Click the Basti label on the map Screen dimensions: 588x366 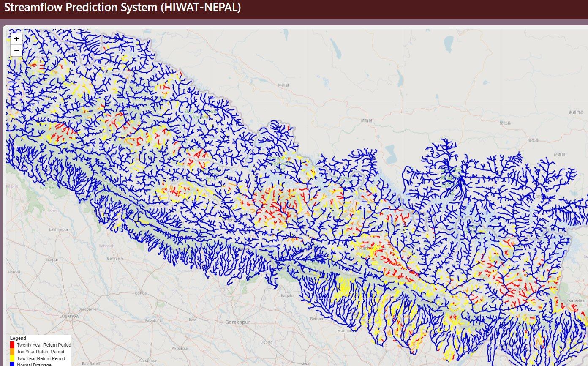(x=193, y=320)
